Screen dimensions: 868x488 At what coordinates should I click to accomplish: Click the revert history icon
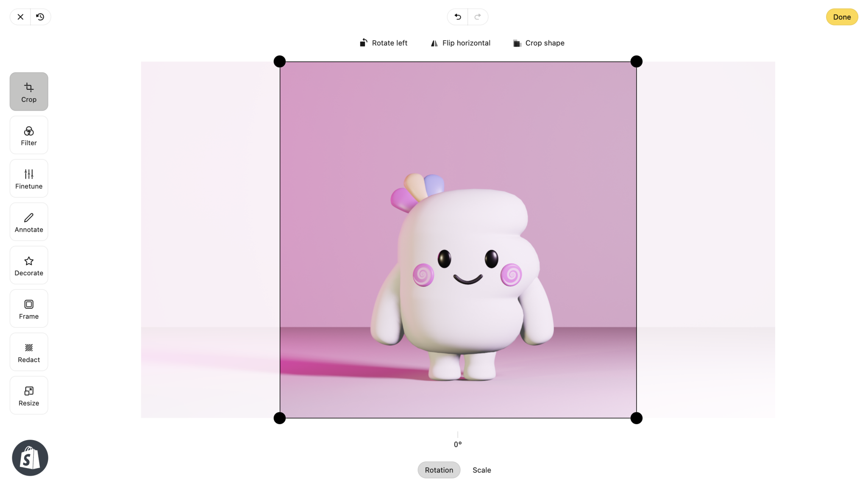point(41,17)
